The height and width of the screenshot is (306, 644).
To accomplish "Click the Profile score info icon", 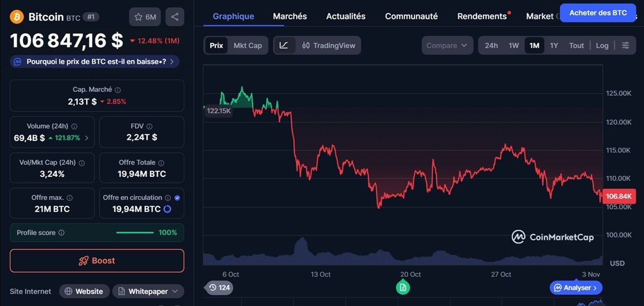I will pos(61,233).
